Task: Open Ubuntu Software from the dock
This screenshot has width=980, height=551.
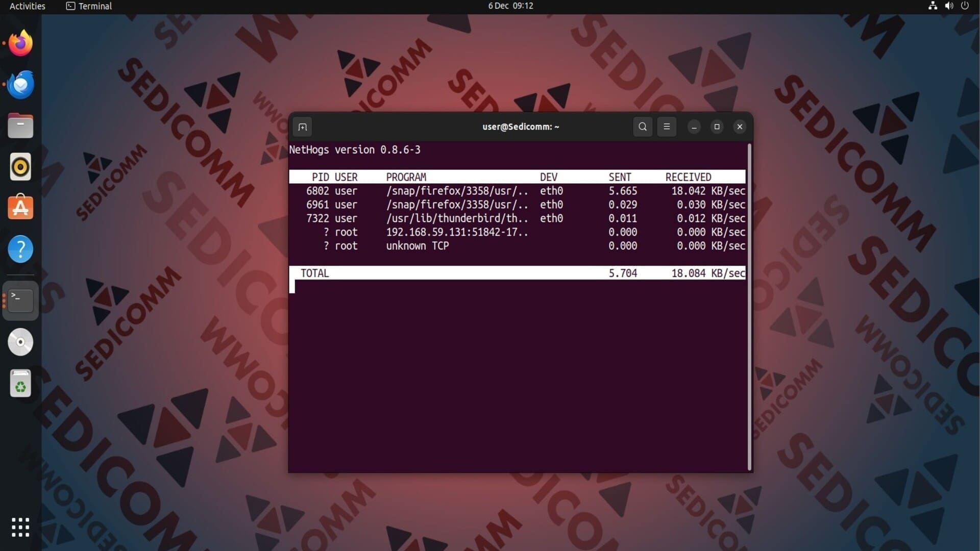Action: point(20,207)
